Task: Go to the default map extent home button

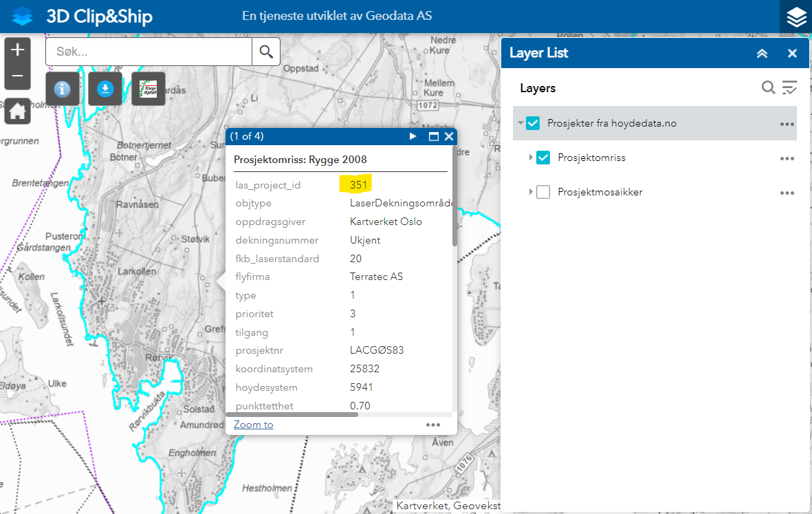Action: [x=18, y=111]
